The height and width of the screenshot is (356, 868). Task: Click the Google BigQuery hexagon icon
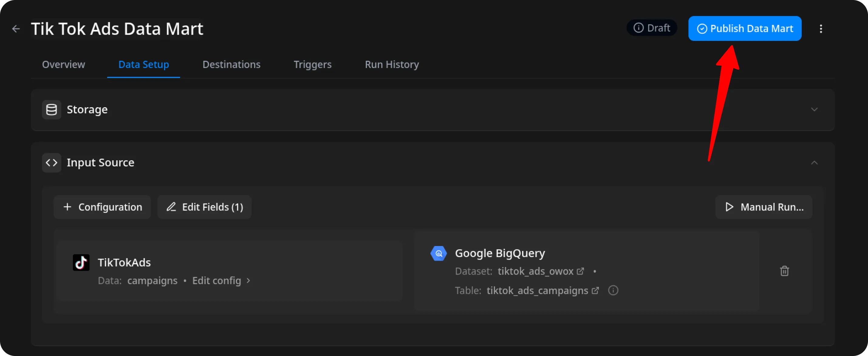point(438,254)
